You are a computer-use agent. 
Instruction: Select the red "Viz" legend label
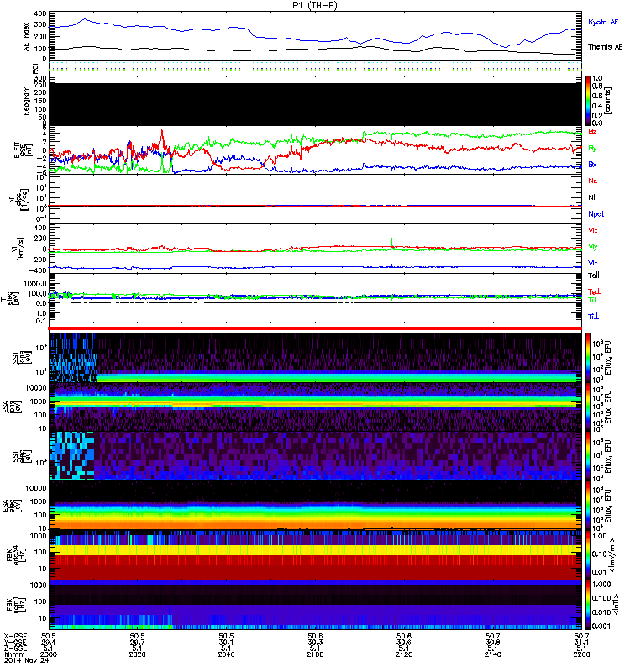pos(593,230)
